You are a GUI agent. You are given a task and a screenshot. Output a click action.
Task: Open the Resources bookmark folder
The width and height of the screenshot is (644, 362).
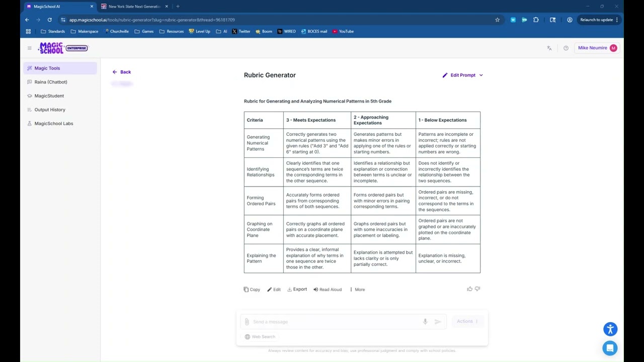tap(172, 31)
